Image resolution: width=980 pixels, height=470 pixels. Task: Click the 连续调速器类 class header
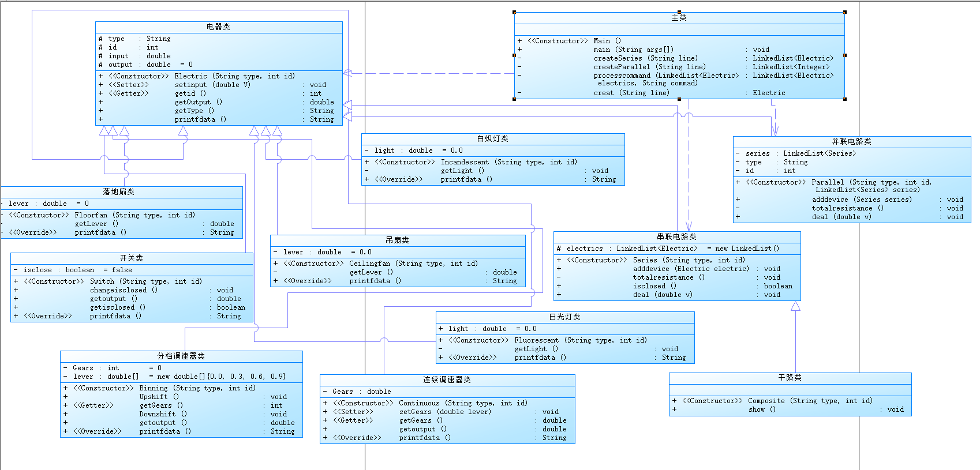point(447,380)
